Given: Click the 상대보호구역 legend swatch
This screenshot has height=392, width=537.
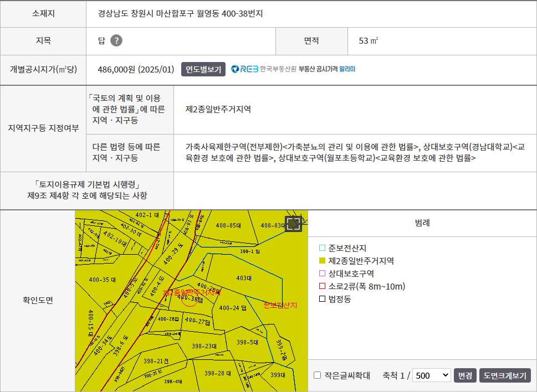Looking at the screenshot, I should 322,274.
